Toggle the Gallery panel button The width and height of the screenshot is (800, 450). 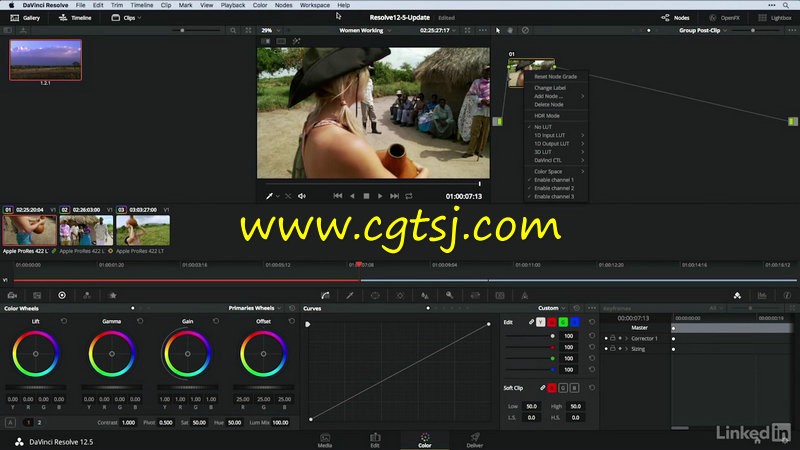(x=25, y=18)
